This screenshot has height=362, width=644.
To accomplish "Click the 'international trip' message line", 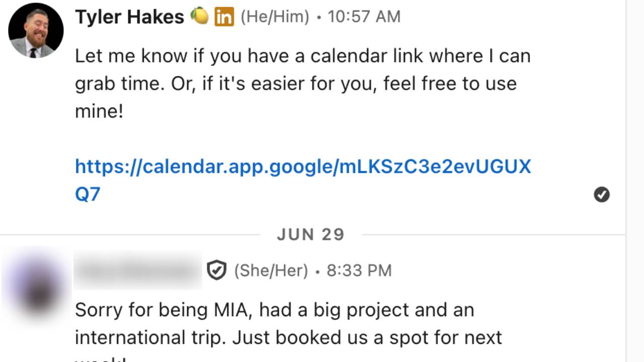I will click(288, 338).
